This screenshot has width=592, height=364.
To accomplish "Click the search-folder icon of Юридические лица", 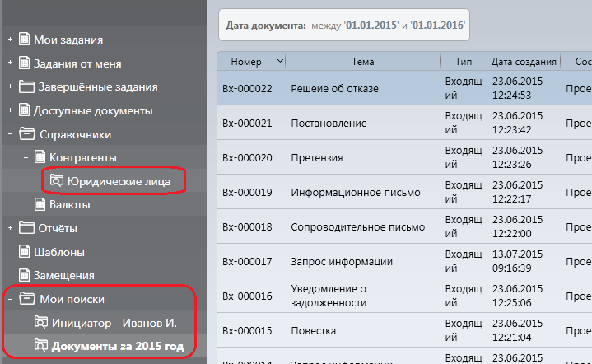I will [x=56, y=180].
